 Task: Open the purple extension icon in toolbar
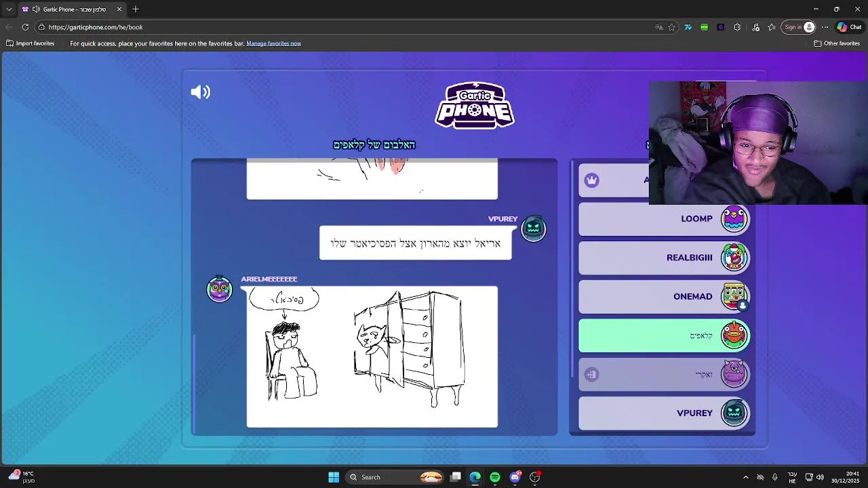click(721, 27)
